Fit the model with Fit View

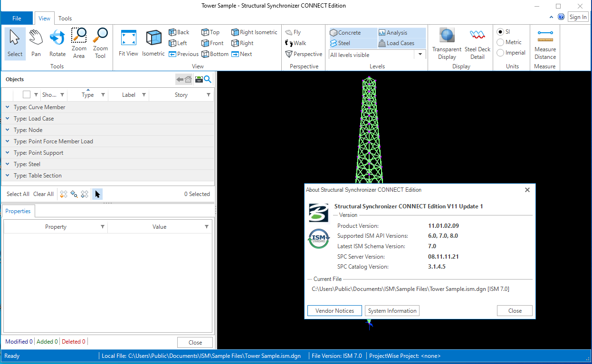tap(129, 43)
